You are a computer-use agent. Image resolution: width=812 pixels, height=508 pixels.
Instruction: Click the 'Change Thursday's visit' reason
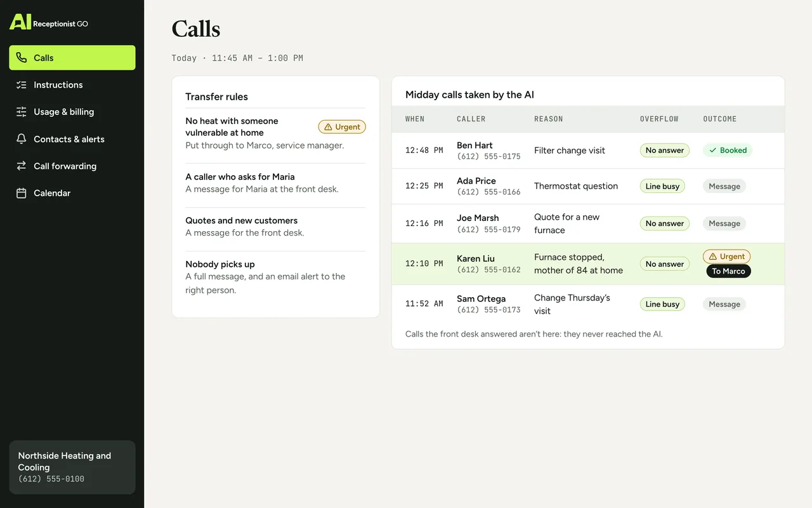[x=572, y=304]
